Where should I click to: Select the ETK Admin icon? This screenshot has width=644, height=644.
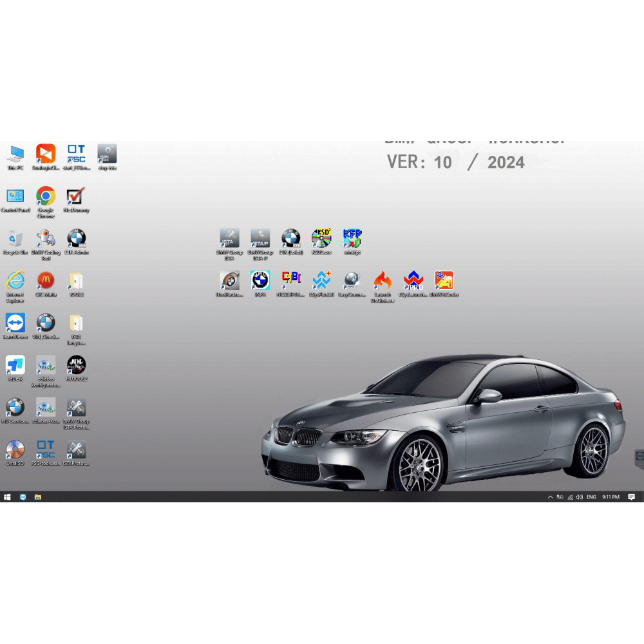tap(76, 239)
